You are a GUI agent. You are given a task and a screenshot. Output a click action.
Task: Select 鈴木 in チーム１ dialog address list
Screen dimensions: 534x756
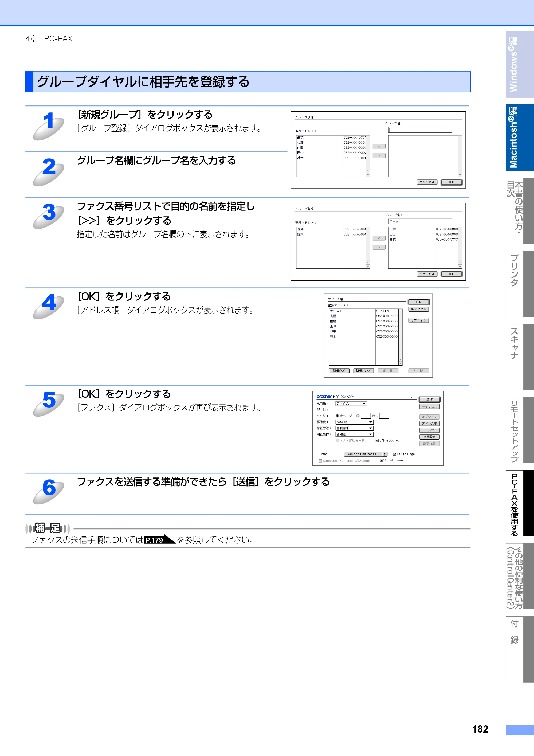coord(331,234)
